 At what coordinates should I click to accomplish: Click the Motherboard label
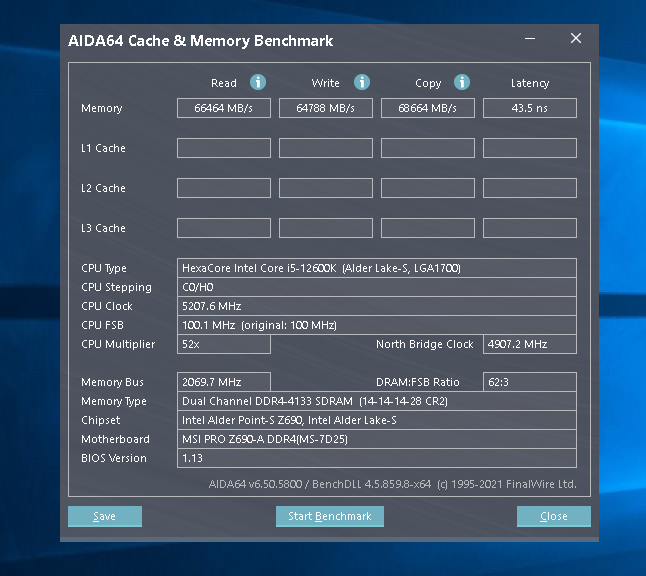tap(115, 439)
